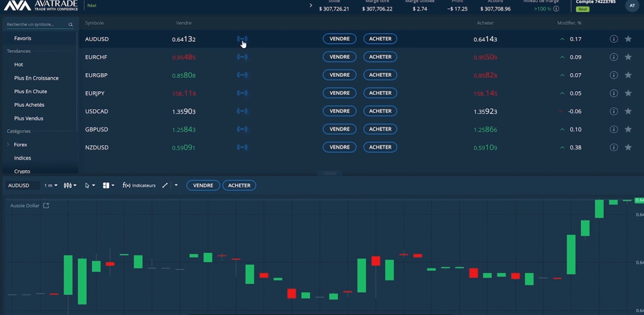Image resolution: width=644 pixels, height=315 pixels.
Task: Open the EURGBP signal chart icon
Action: 242,75
